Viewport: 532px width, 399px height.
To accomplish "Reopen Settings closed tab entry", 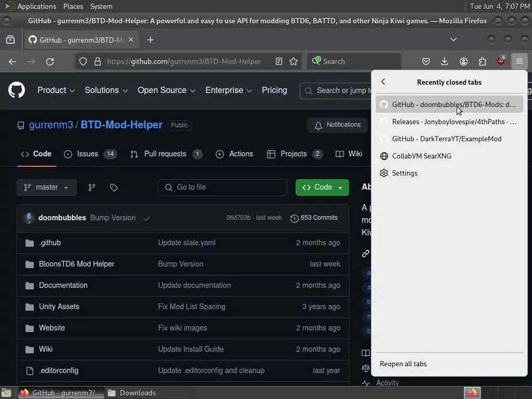I will point(449,173).
